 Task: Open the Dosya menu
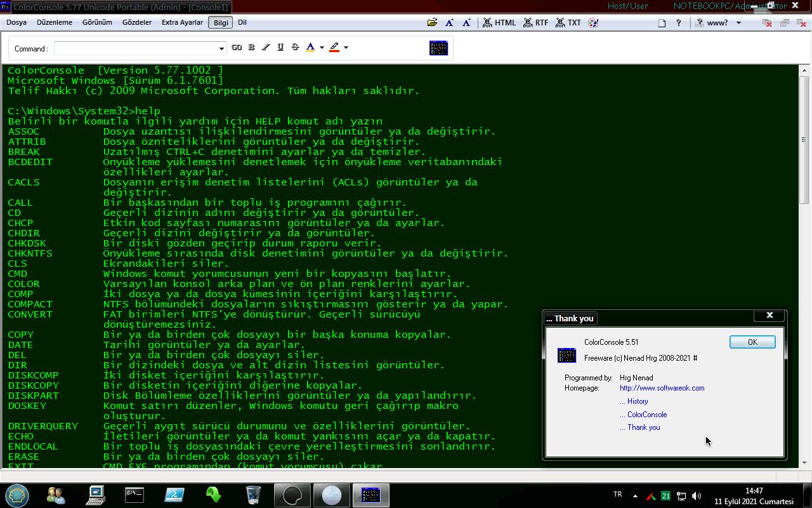[16, 22]
